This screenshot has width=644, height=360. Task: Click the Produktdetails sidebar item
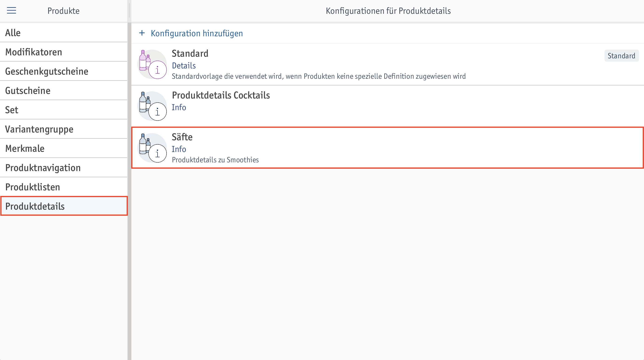point(64,206)
